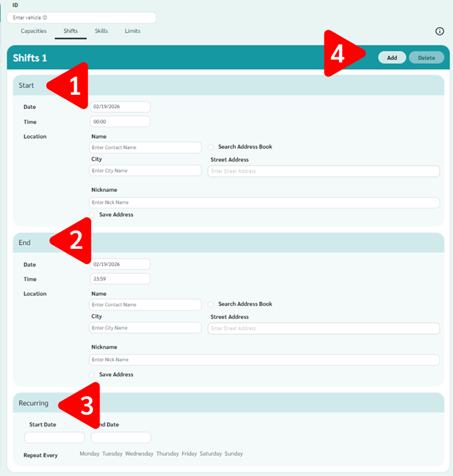Click the Start section Street Address field
Screen dimensions: 453x476
323,171
